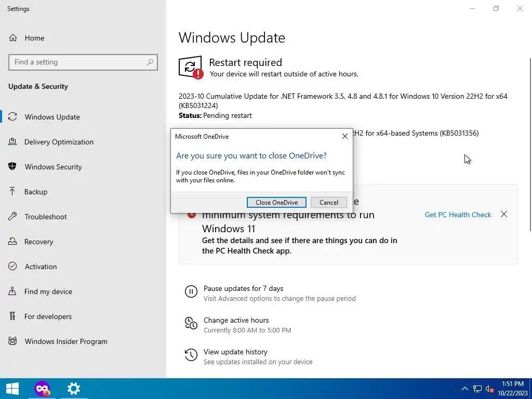Click the Windows Security shield icon
The image size is (532, 399).
pos(12,167)
